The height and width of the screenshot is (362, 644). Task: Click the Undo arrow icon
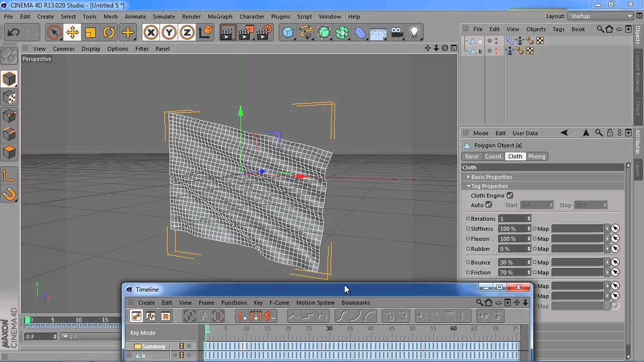[x=14, y=33]
